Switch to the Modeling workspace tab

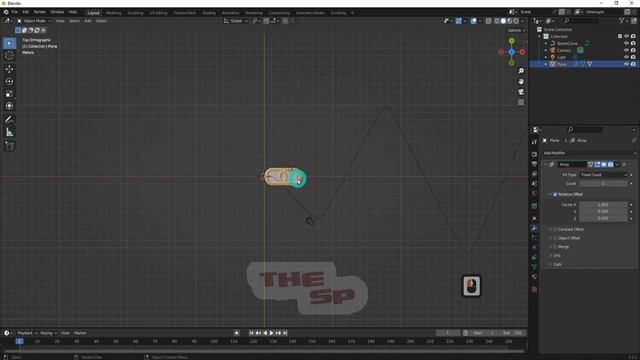113,13
